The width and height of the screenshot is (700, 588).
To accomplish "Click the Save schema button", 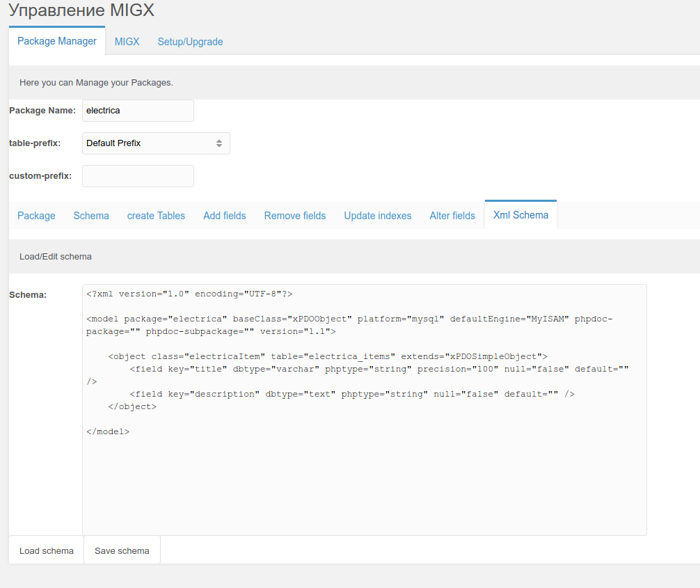I will click(122, 551).
